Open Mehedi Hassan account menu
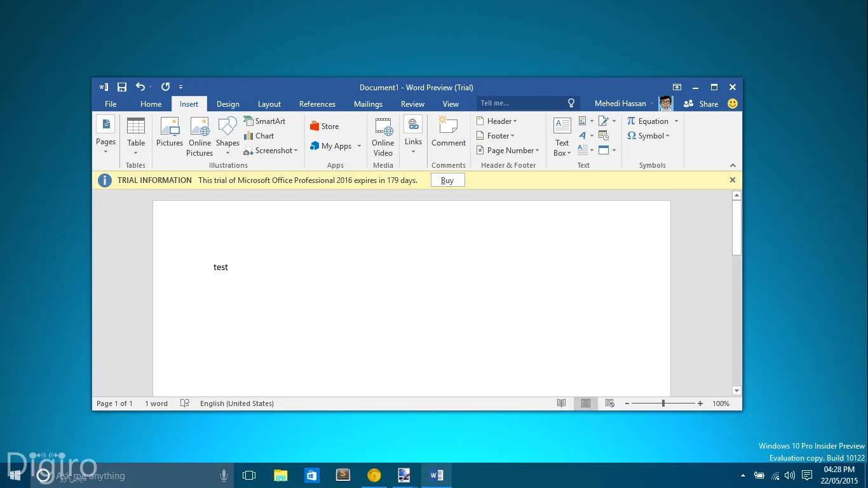The height and width of the screenshot is (488, 868). click(x=624, y=104)
